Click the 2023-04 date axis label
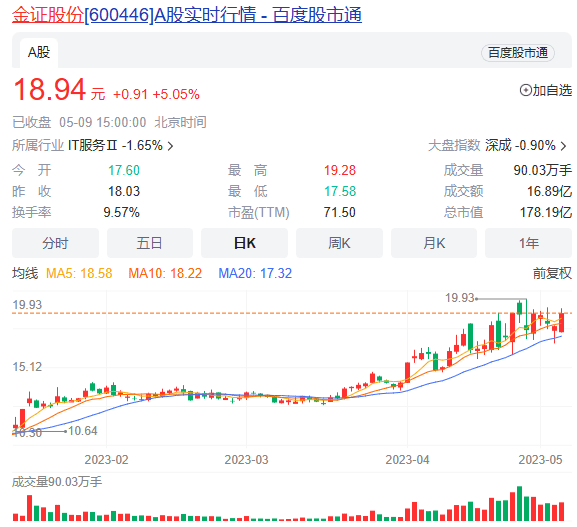 407,460
